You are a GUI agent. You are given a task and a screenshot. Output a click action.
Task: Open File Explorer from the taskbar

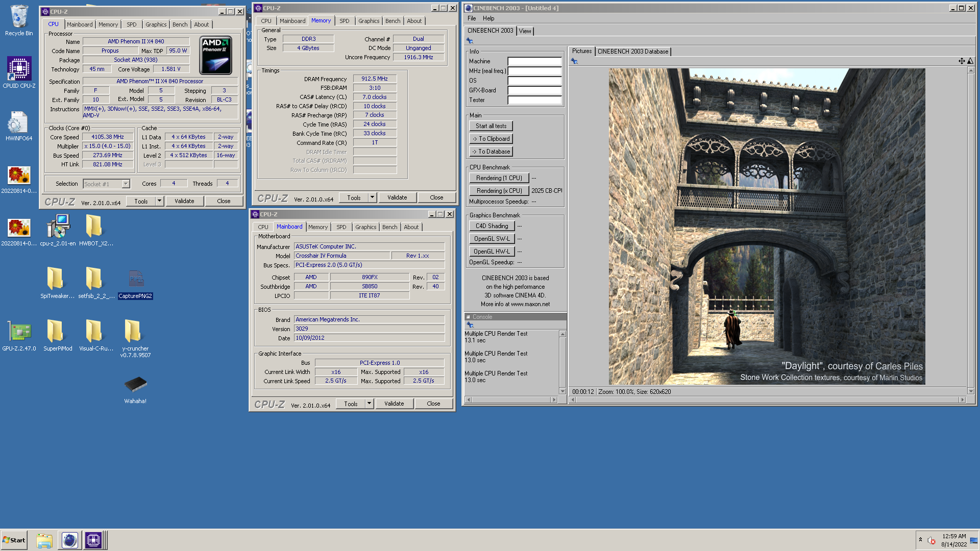click(44, 540)
